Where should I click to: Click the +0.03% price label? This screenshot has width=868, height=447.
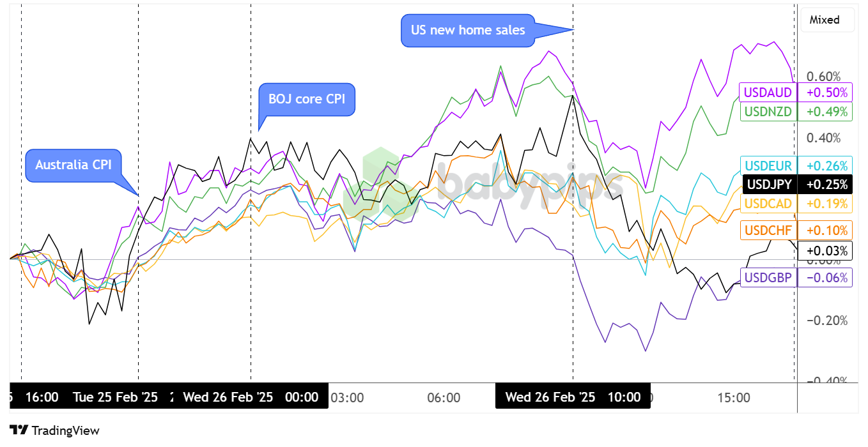click(826, 250)
